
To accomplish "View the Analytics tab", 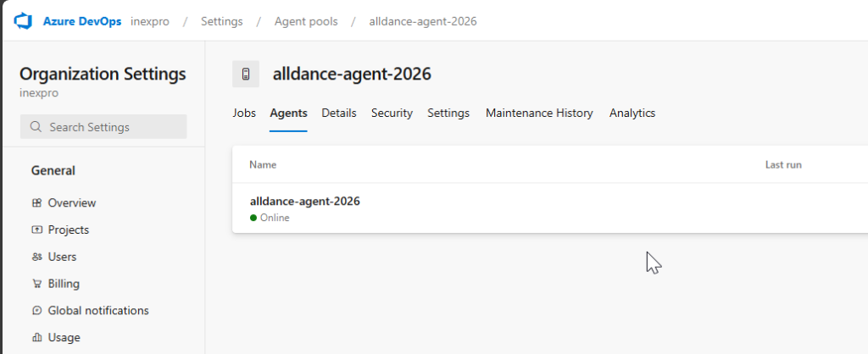I will tap(632, 113).
